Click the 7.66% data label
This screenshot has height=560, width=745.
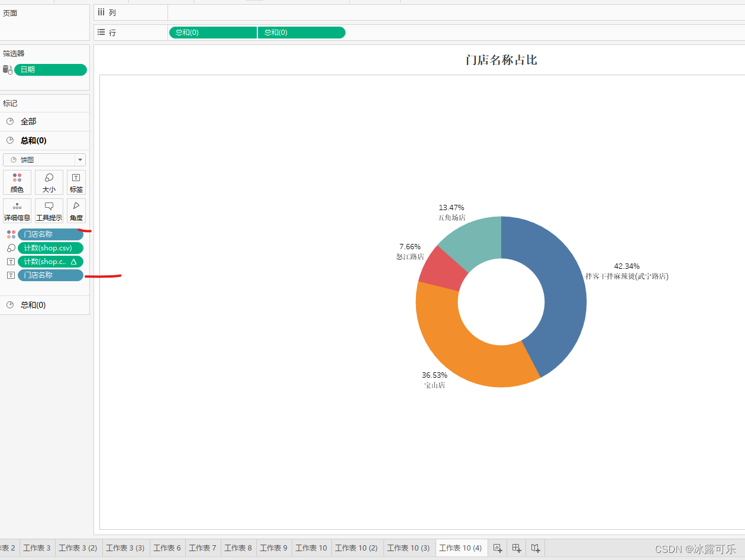(x=410, y=247)
